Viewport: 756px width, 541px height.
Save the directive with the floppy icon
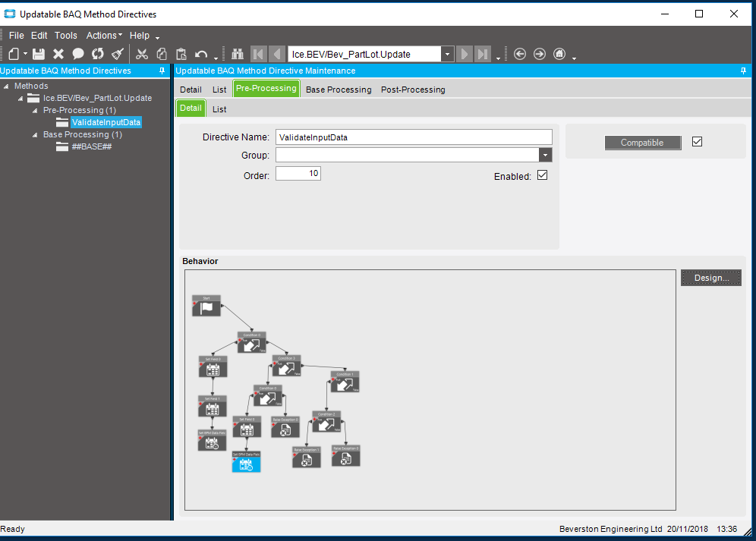coord(39,54)
